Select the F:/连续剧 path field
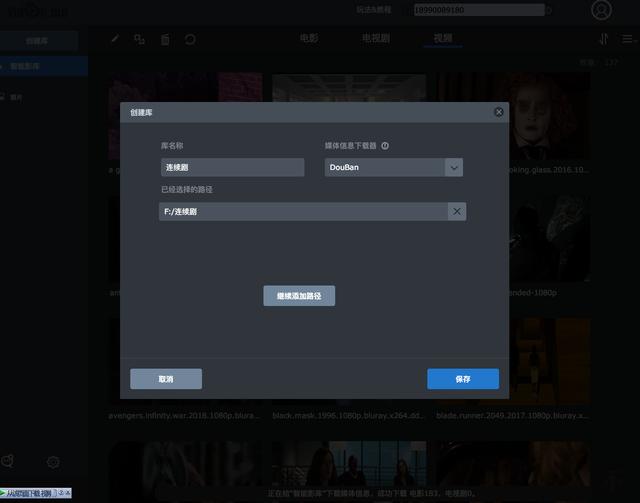 click(x=304, y=211)
